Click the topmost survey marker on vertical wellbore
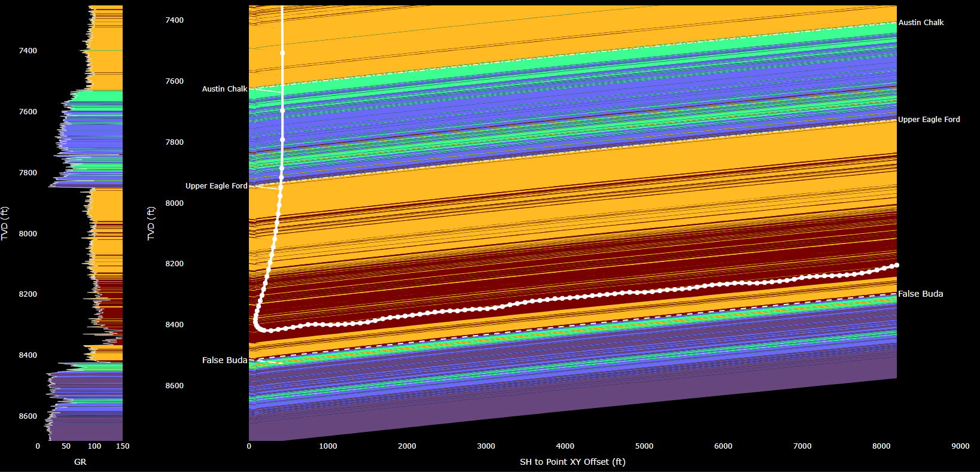This screenshot has height=472, width=980. point(282,53)
